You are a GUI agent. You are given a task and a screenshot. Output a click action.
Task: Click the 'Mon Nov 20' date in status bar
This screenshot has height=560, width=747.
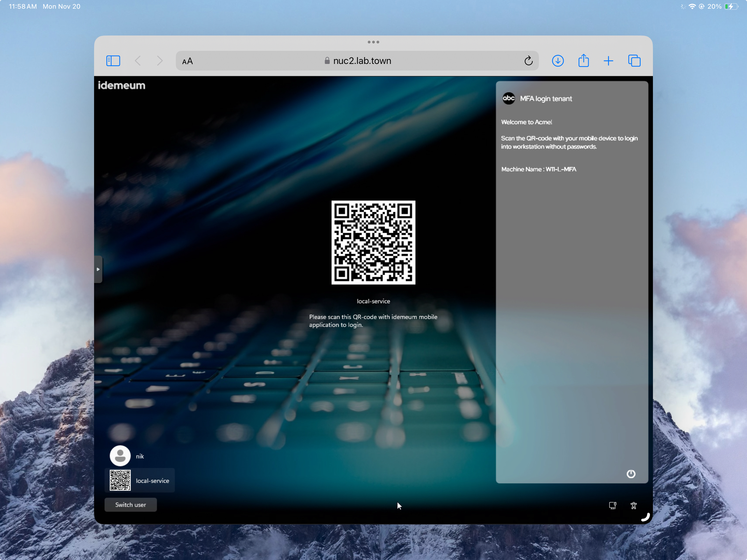coord(62,6)
